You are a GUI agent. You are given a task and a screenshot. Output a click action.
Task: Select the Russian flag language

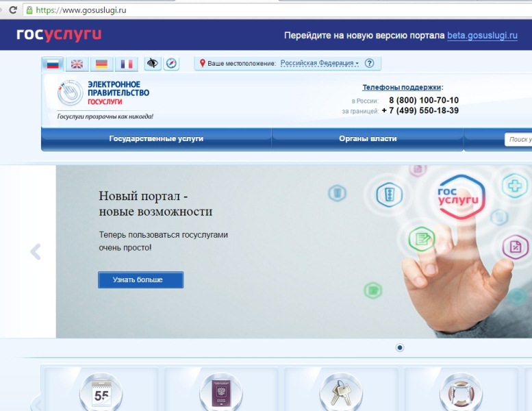[x=53, y=64]
